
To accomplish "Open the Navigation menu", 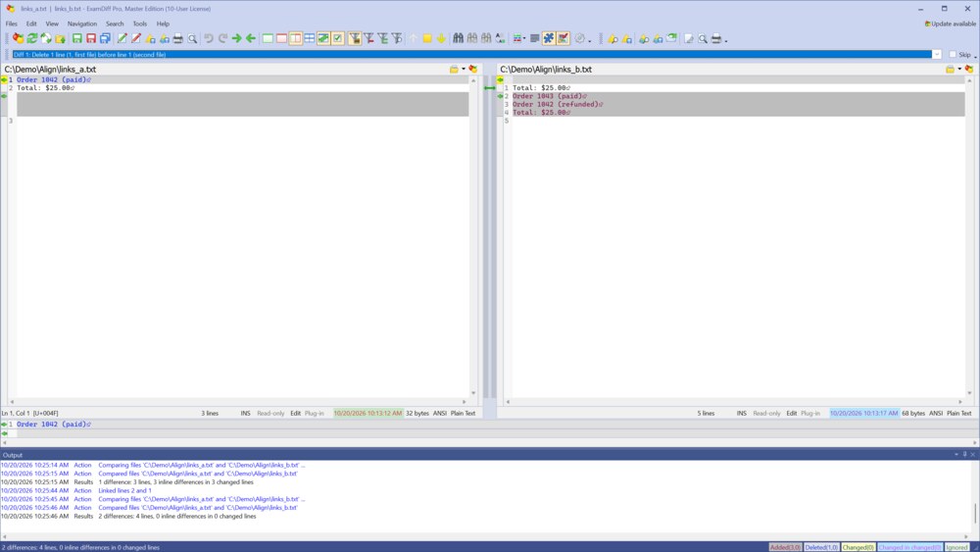I will [x=82, y=24].
